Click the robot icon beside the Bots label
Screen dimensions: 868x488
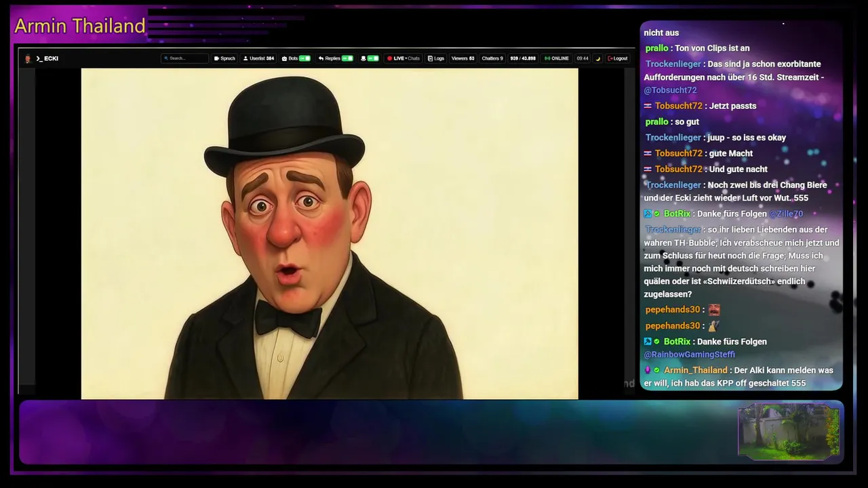(284, 58)
